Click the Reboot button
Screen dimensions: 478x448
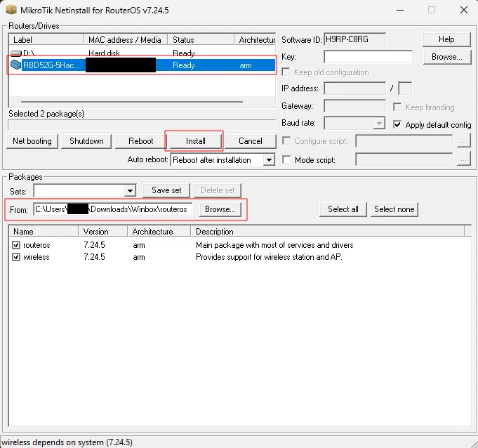click(140, 141)
